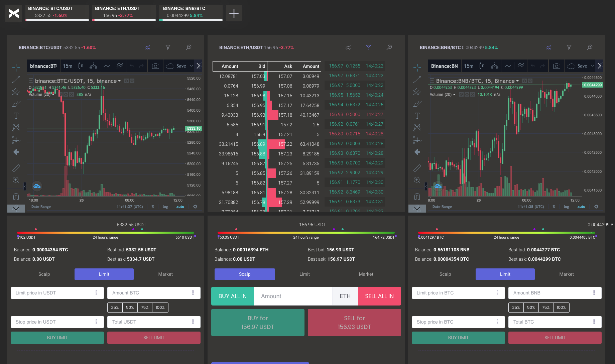Select the trend line tool in BTC chart

click(16, 80)
